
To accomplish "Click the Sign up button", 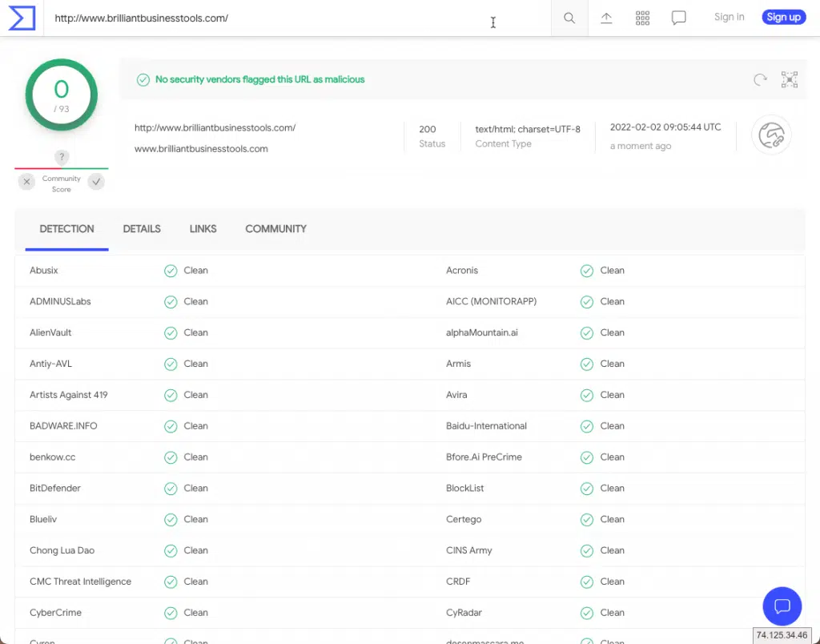I will (x=783, y=18).
